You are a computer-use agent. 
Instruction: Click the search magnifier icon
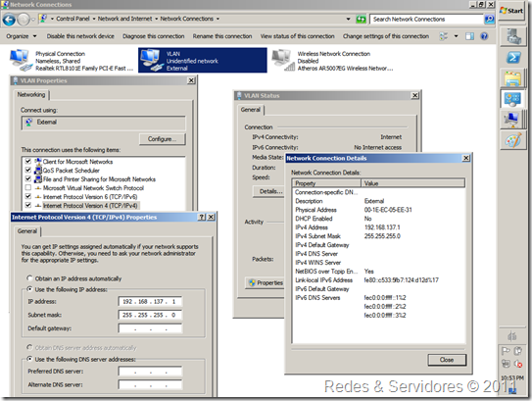[x=489, y=19]
